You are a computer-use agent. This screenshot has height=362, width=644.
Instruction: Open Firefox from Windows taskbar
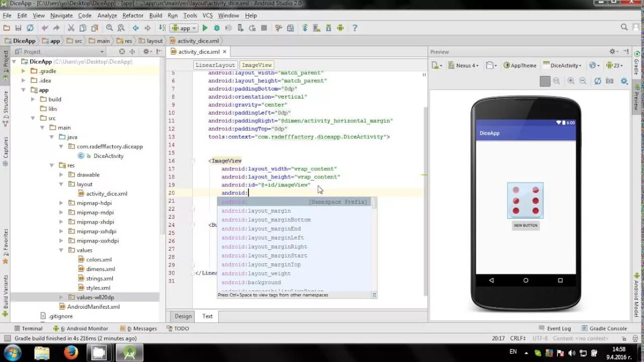pyautogui.click(x=71, y=352)
